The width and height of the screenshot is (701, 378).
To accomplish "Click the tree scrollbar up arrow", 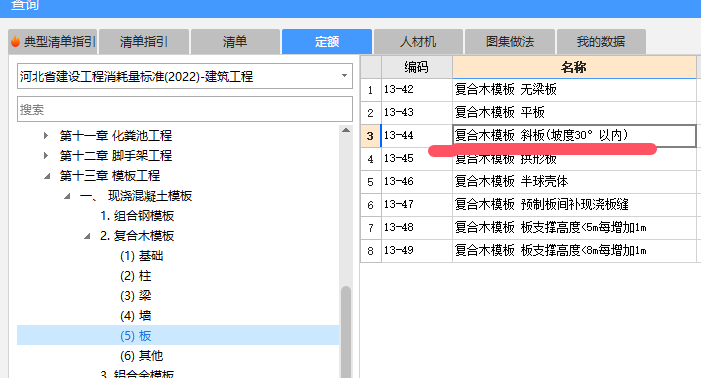I will click(346, 130).
